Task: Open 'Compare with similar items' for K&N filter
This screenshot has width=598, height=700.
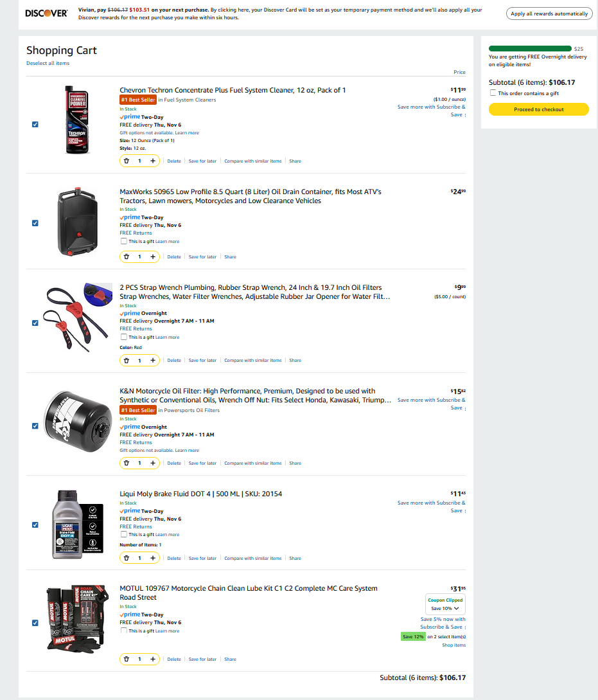Action: 252,463
